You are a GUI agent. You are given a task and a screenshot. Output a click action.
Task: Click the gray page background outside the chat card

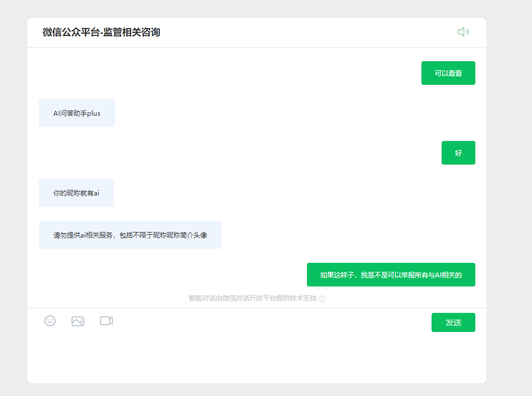(x=509, y=204)
